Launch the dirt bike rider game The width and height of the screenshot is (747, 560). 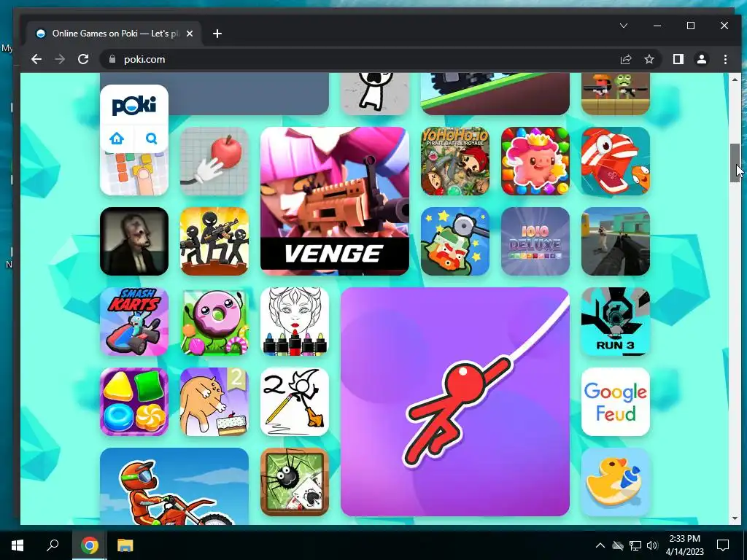(174, 486)
